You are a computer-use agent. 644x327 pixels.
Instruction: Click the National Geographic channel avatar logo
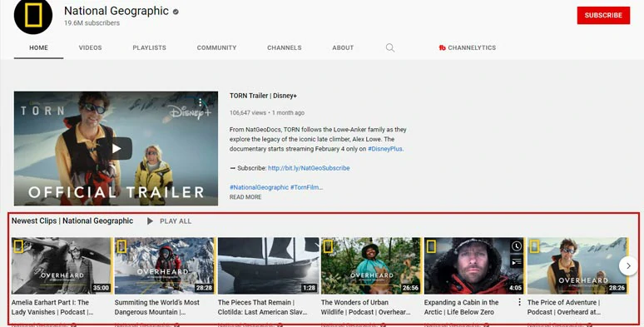coord(33,15)
